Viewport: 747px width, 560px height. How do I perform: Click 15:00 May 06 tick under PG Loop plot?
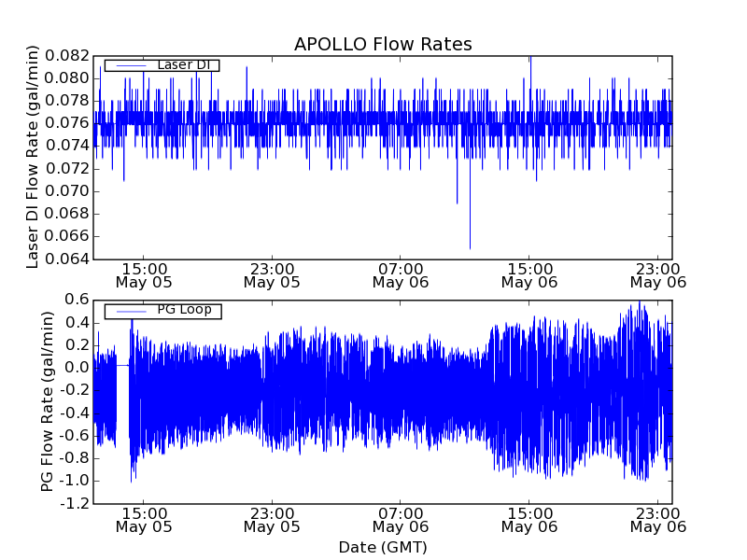point(529,519)
